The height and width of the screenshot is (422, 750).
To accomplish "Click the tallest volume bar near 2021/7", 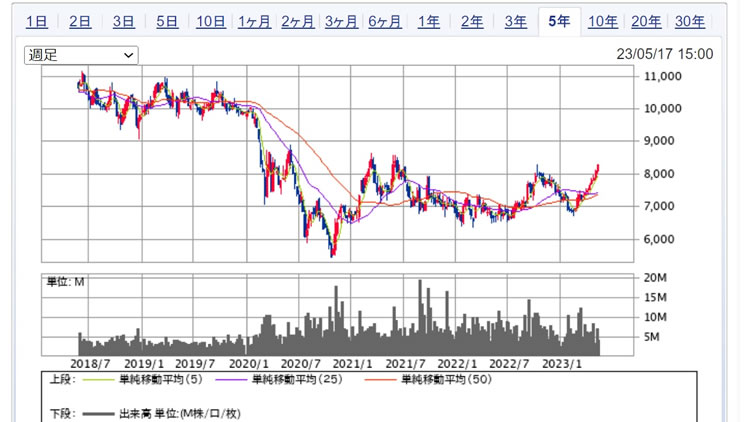I will (x=420, y=318).
